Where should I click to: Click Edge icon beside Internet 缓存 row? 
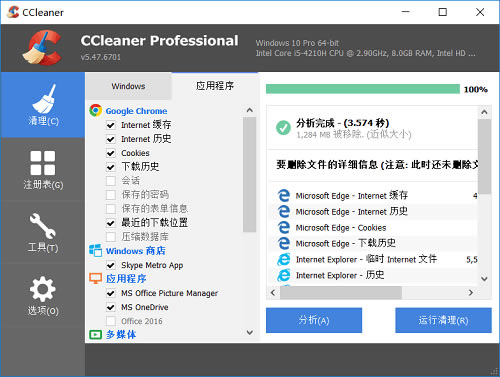284,195
